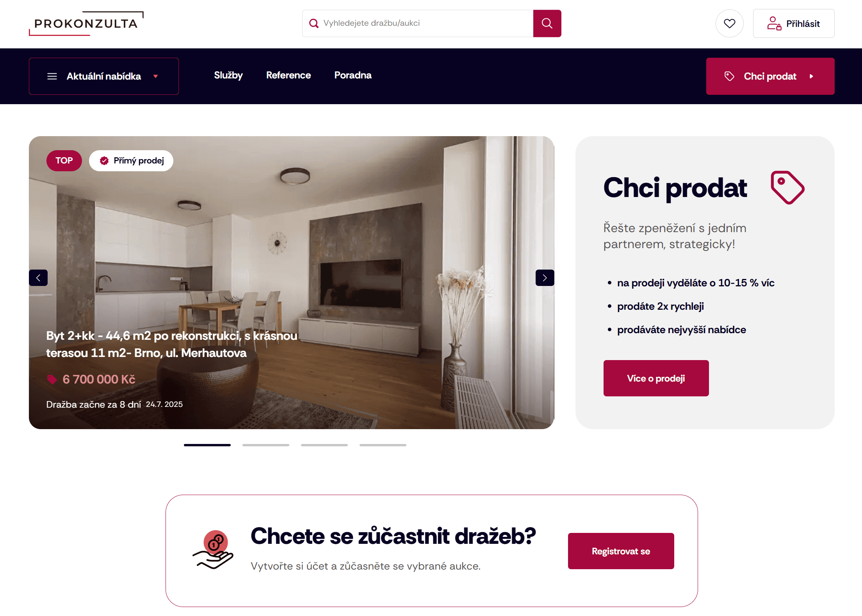Click the tag icon in the Chci prodat nav button
Viewport: 862px width, 616px height.
click(x=729, y=76)
